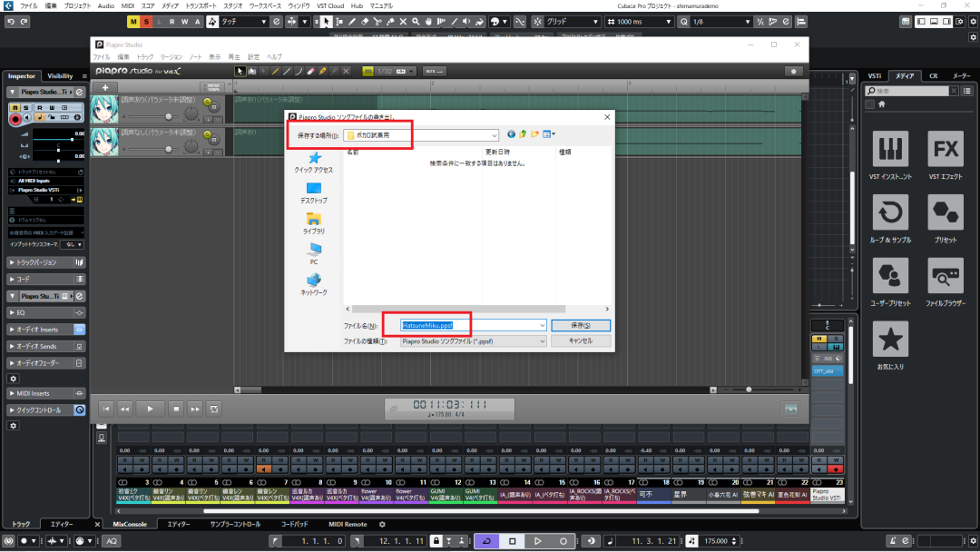This screenshot has height=552, width=980.
Task: Open the save location folder dropdown
Action: tap(421, 135)
